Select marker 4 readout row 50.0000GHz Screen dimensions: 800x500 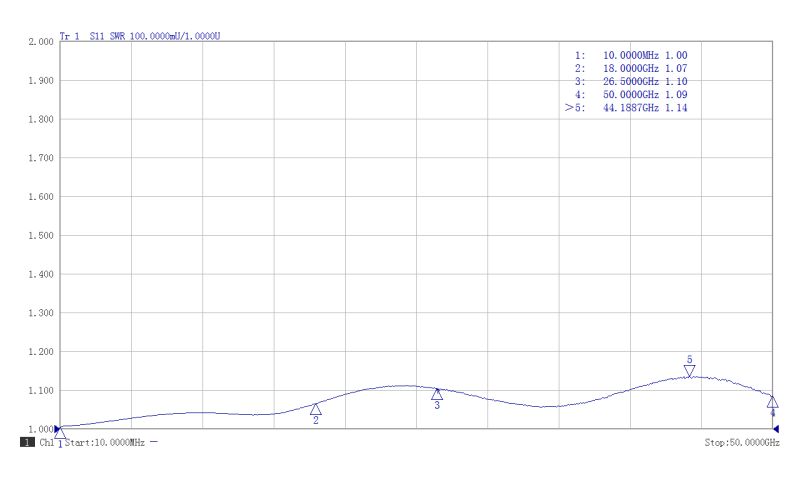pos(631,94)
